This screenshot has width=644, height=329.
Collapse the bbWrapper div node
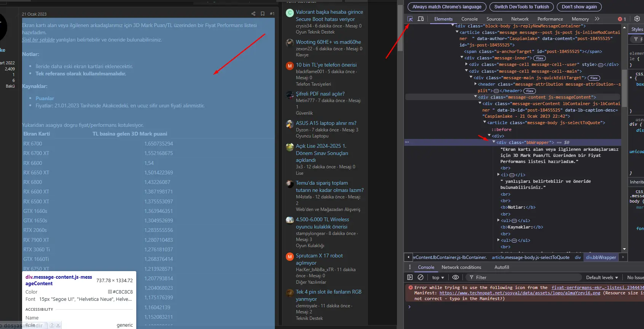coord(494,142)
